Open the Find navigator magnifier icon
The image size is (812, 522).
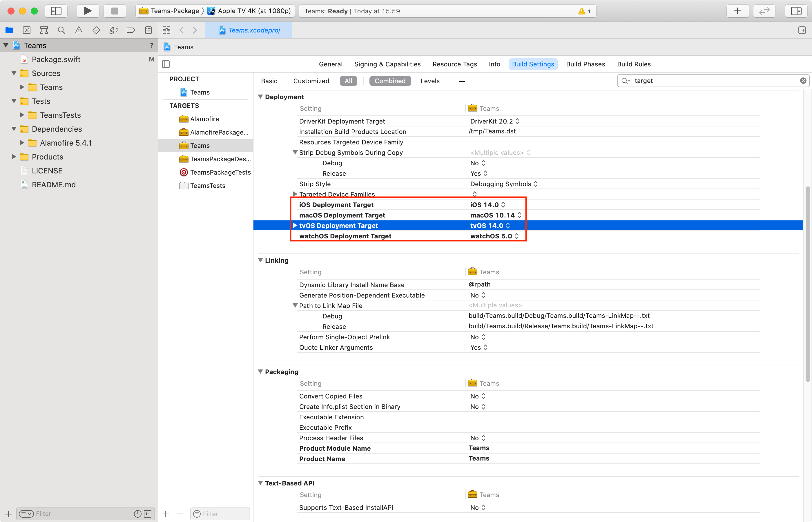(x=61, y=30)
